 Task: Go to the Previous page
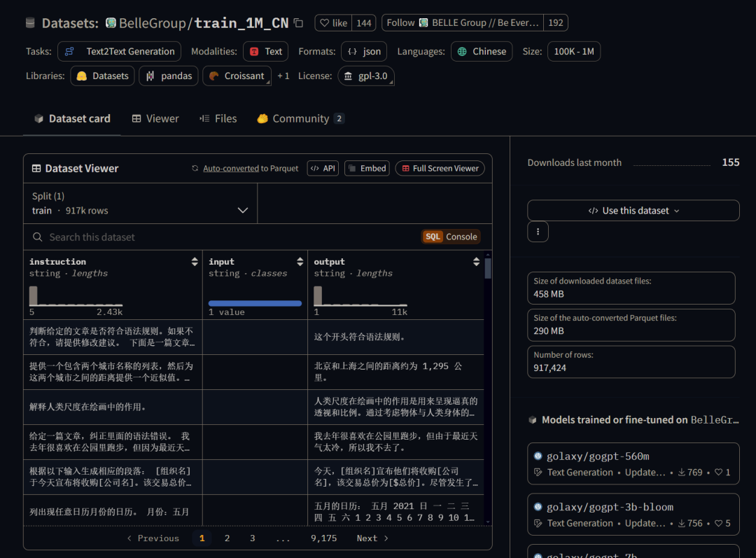tap(153, 538)
